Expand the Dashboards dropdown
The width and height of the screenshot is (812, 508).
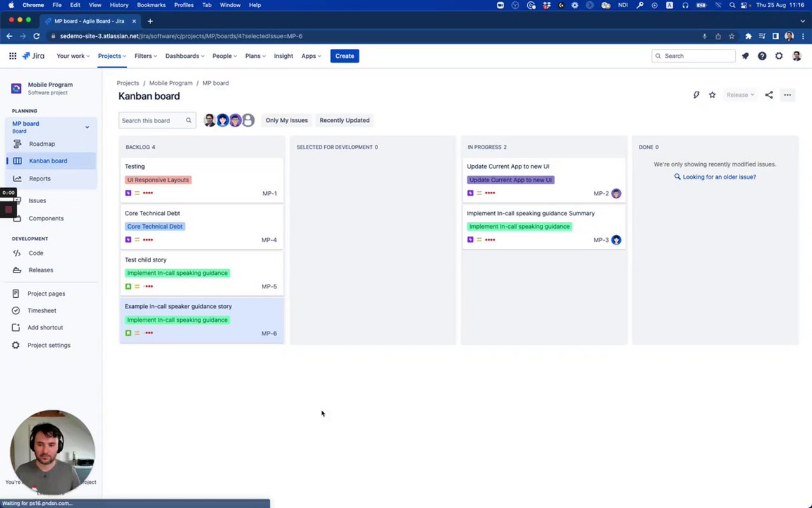point(185,56)
